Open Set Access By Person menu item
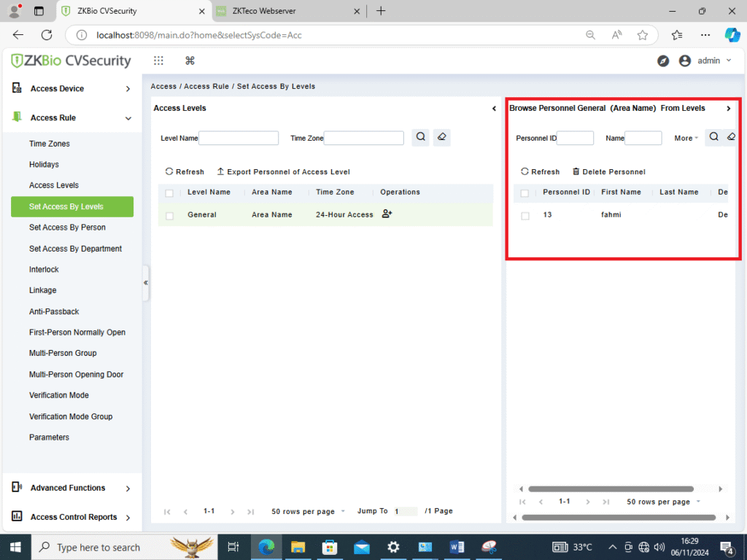747x560 pixels. coord(67,227)
